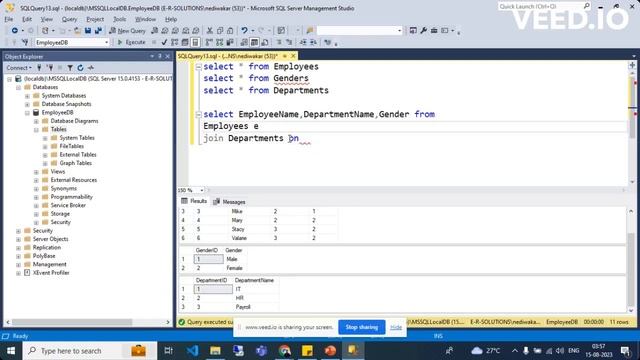Click the Filter funnel icon in Object Explorer
640x360 pixels.
[x=70, y=68]
